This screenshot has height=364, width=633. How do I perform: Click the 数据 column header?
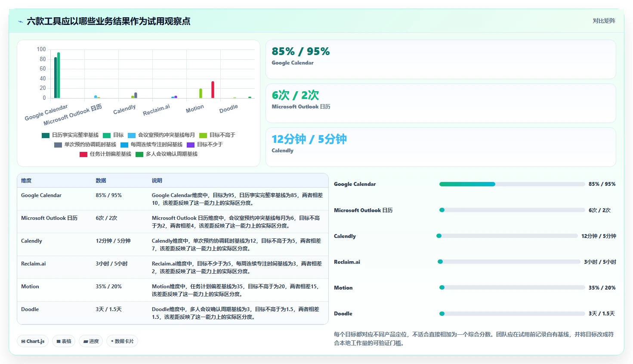(x=101, y=181)
